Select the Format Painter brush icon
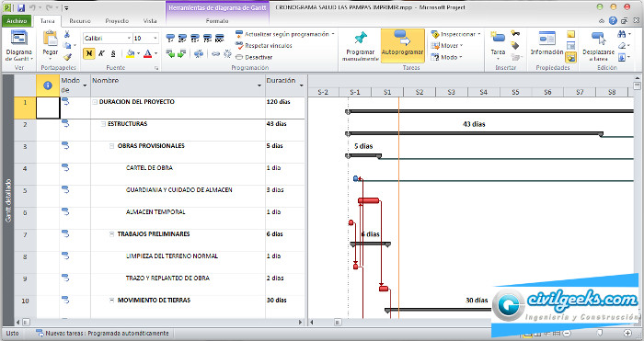Image resolution: width=644 pixels, height=341 pixels. tap(68, 57)
